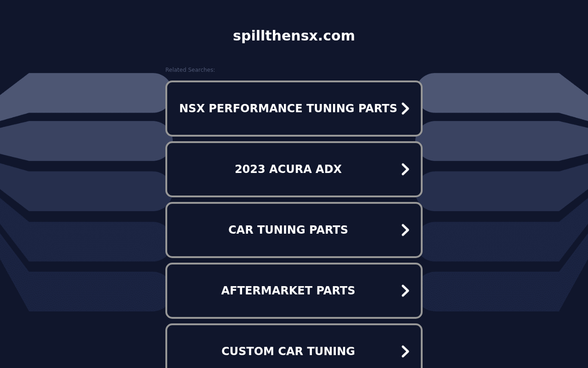
Task: Click the spillthensx.com domain heading
Action: tap(294, 35)
